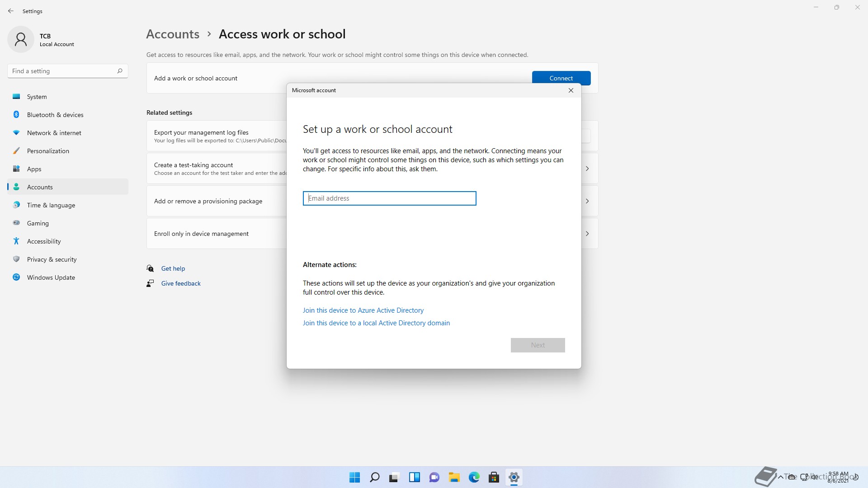This screenshot has width=868, height=488.
Task: Open the Windows Start menu
Action: [354, 477]
